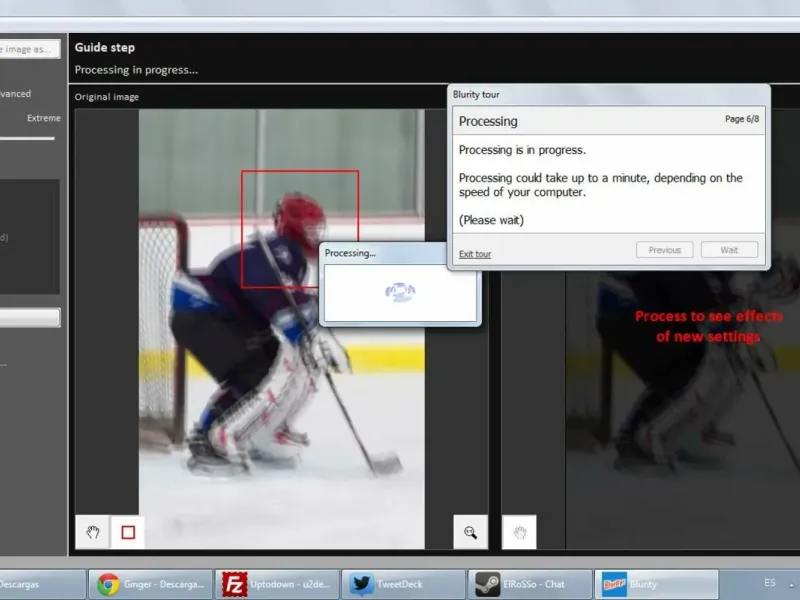Click the "Guide step" heading

(105, 47)
